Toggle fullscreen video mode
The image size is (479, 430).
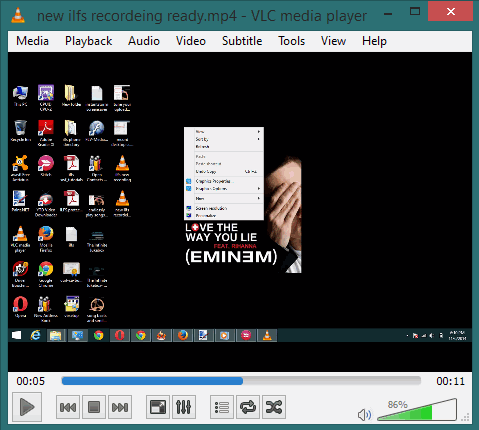(x=158, y=407)
